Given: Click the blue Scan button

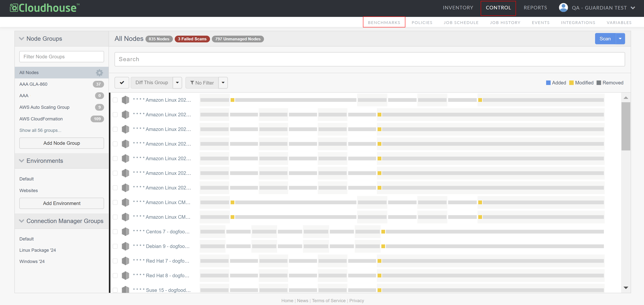Looking at the screenshot, I should coord(605,39).
